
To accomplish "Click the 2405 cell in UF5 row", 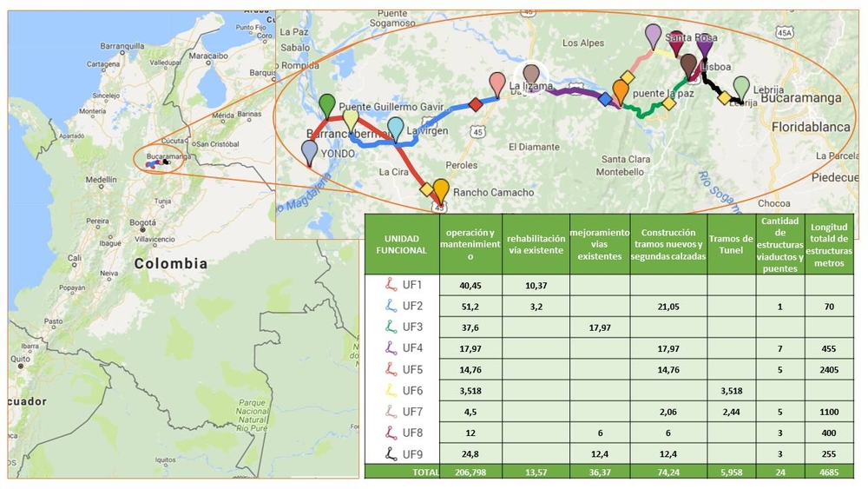I will pyautogui.click(x=829, y=369).
